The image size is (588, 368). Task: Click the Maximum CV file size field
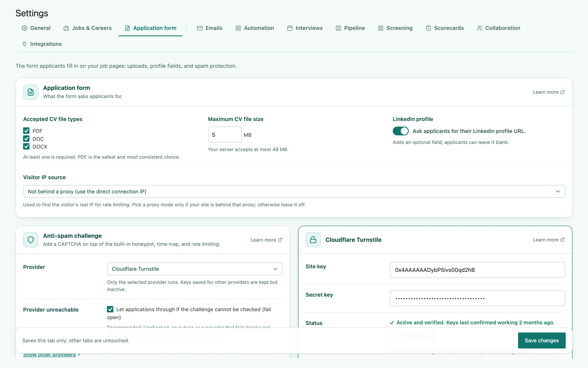click(x=225, y=135)
